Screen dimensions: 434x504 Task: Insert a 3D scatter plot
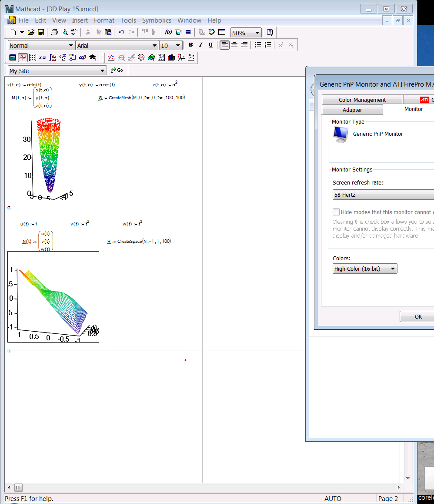pyautogui.click(x=181, y=57)
